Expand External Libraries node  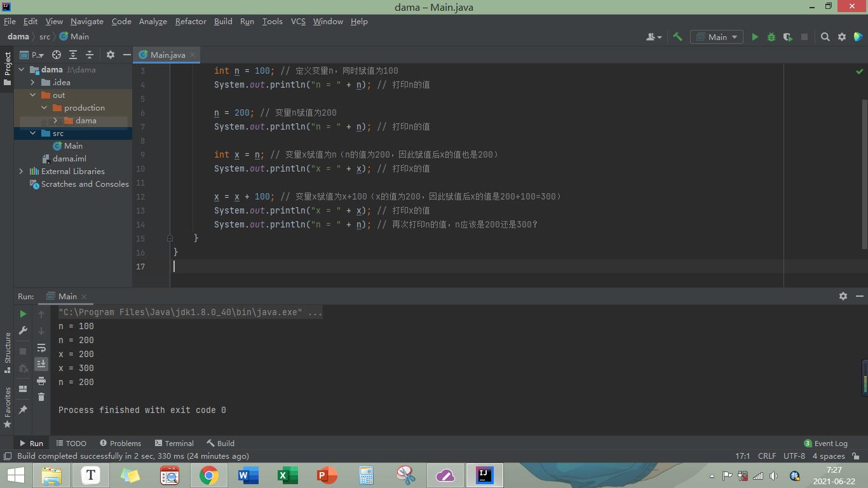[x=21, y=172]
